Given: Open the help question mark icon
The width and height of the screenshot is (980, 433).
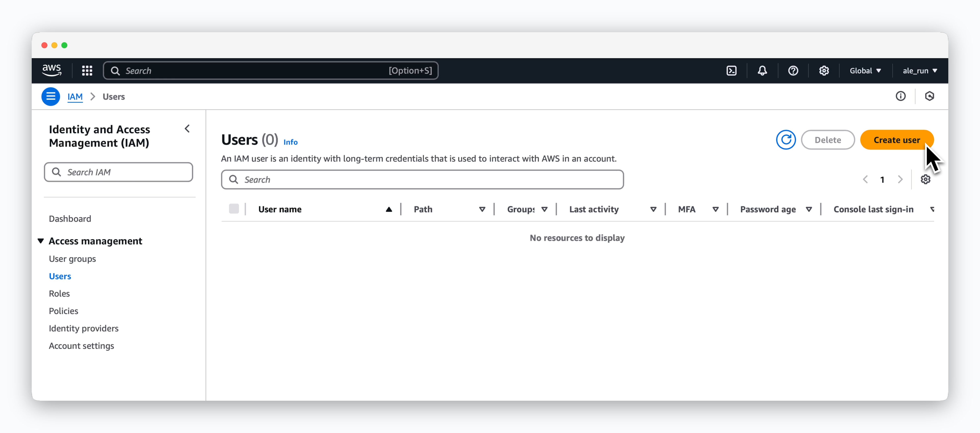Looking at the screenshot, I should [x=793, y=71].
